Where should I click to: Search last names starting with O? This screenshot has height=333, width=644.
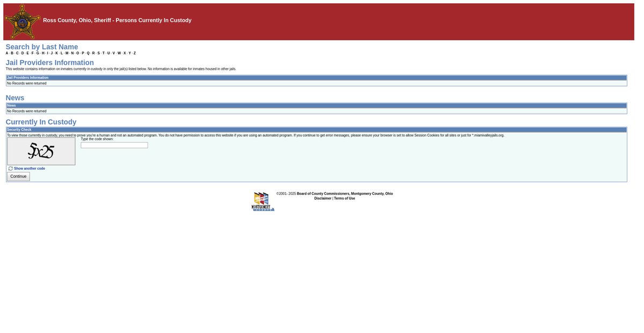coord(77,53)
